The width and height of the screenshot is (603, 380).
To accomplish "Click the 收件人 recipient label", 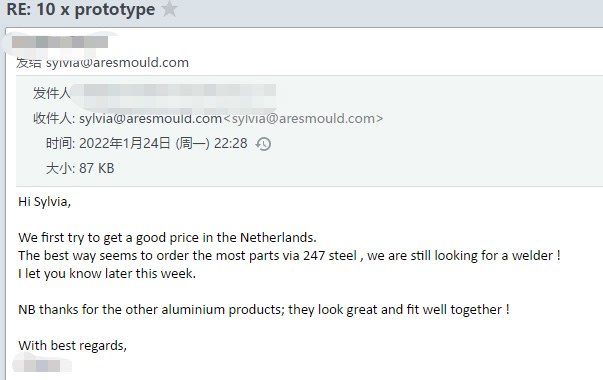I will click(54, 118).
